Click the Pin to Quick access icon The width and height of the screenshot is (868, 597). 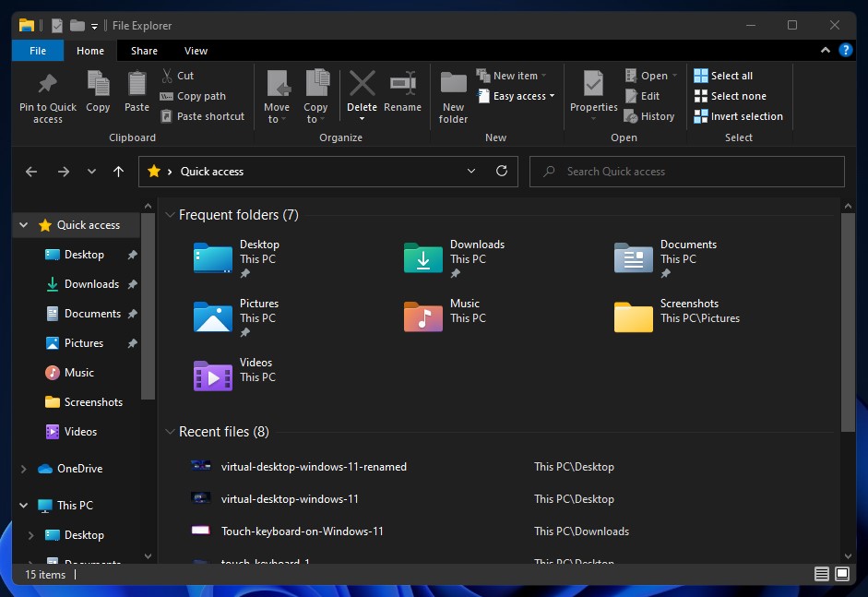(48, 84)
